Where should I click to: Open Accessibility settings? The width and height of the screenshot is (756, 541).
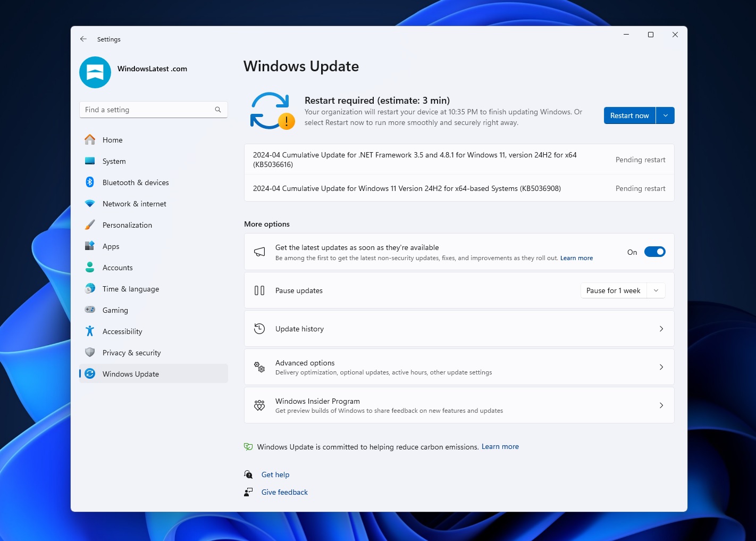pos(122,331)
